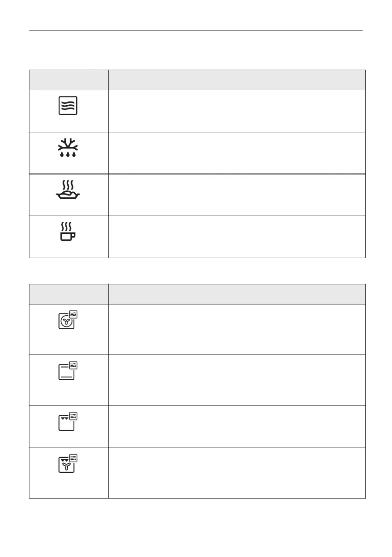Select second table's left gray header cell
The width and height of the screenshot is (392, 557).
(69, 294)
